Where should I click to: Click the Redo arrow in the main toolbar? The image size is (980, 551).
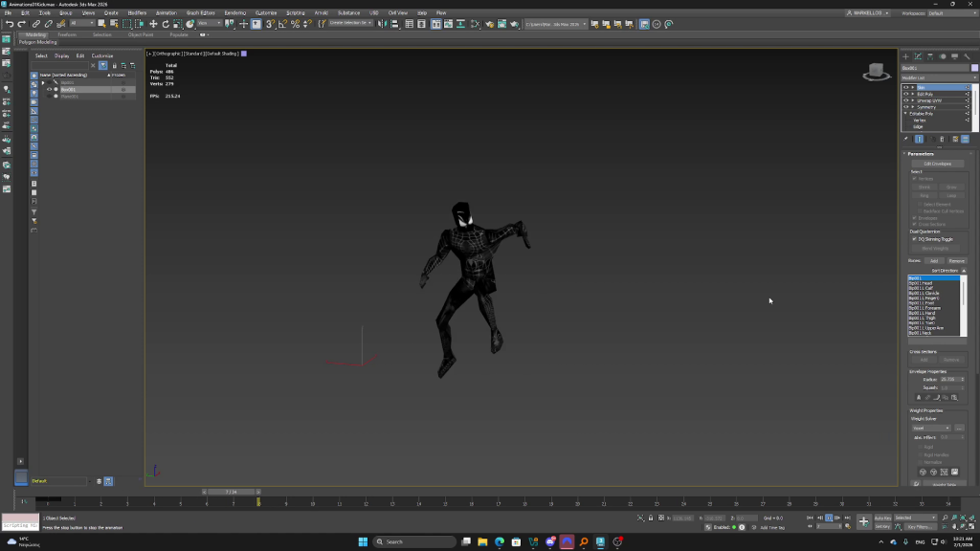click(22, 24)
